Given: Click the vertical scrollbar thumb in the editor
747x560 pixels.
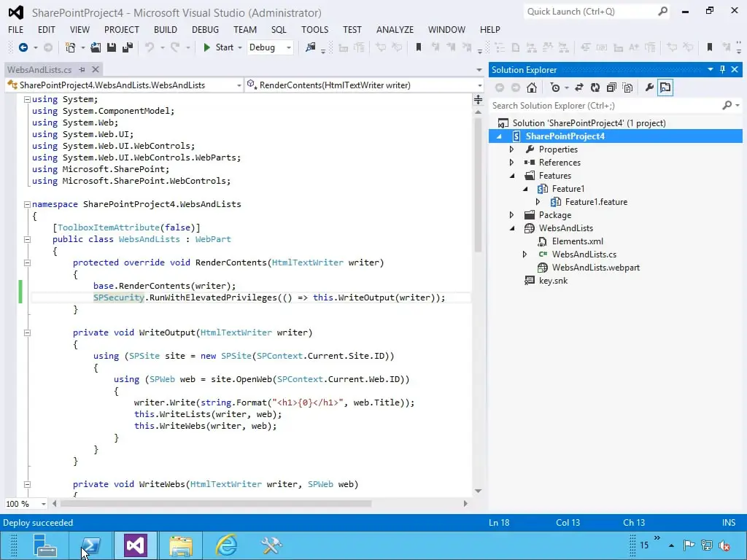Looking at the screenshot, I should tap(479, 184).
